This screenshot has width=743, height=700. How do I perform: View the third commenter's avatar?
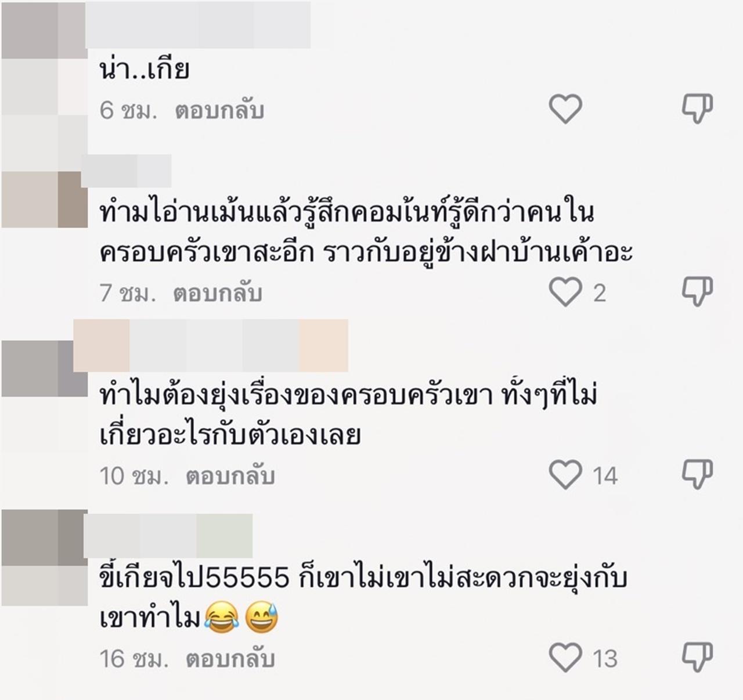click(44, 369)
